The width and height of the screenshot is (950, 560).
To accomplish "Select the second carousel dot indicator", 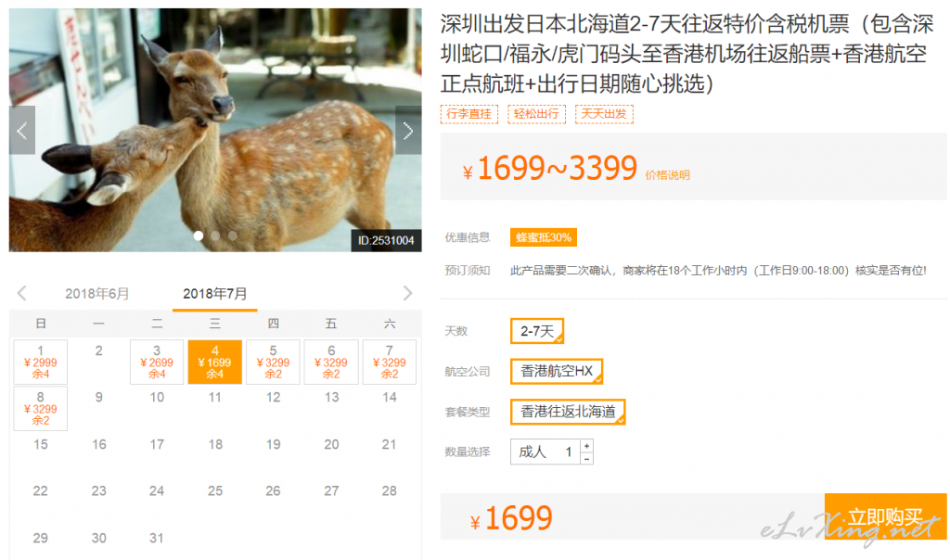I will 215,235.
